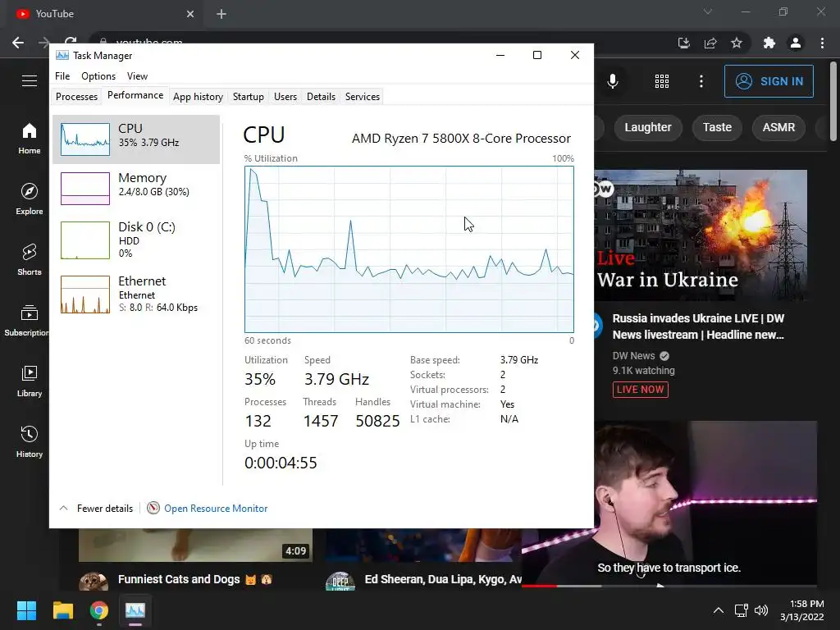
Task: Open the Chrome tab search chevron
Action: 708,11
